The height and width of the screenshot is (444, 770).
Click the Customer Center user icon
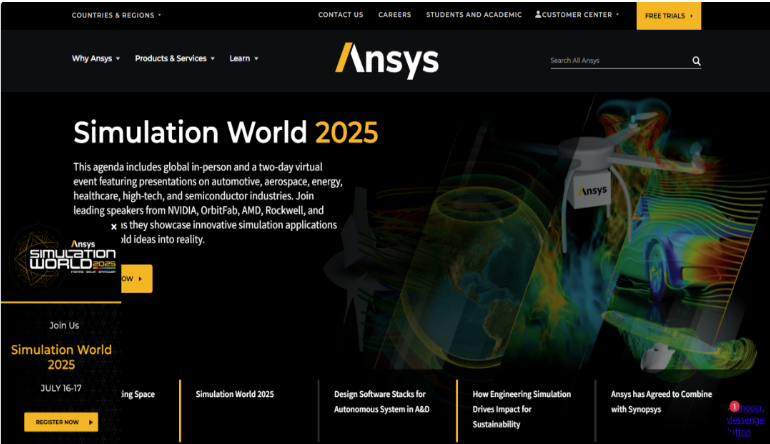point(539,15)
